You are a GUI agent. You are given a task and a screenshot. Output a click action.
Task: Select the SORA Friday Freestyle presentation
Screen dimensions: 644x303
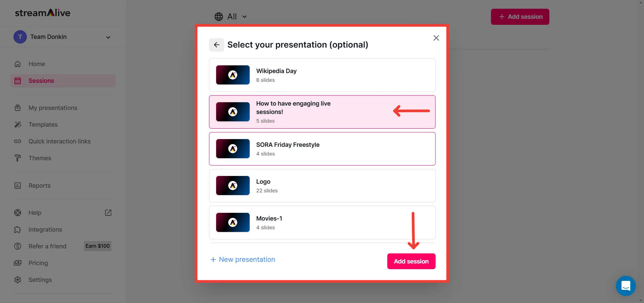[x=322, y=149]
